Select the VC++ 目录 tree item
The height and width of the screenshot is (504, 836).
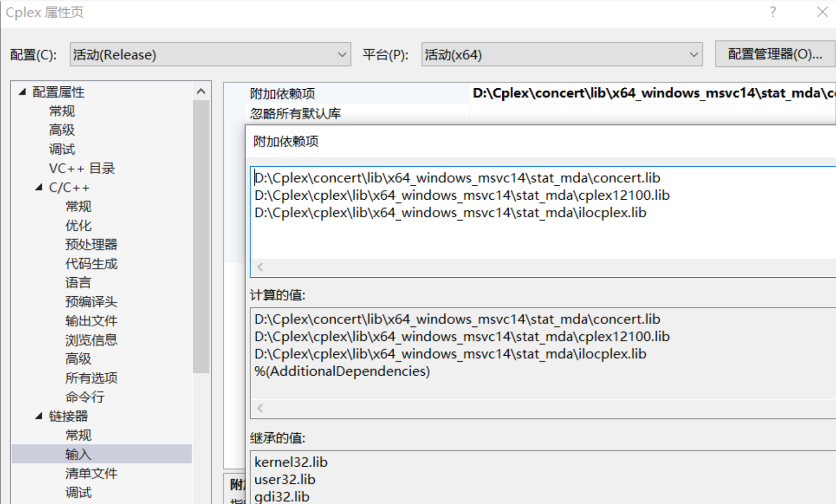tap(82, 168)
